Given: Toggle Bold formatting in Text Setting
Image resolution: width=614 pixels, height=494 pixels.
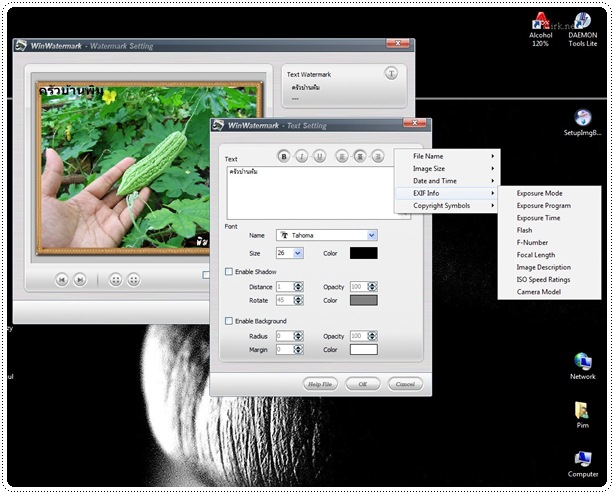Looking at the screenshot, I should pos(284,157).
